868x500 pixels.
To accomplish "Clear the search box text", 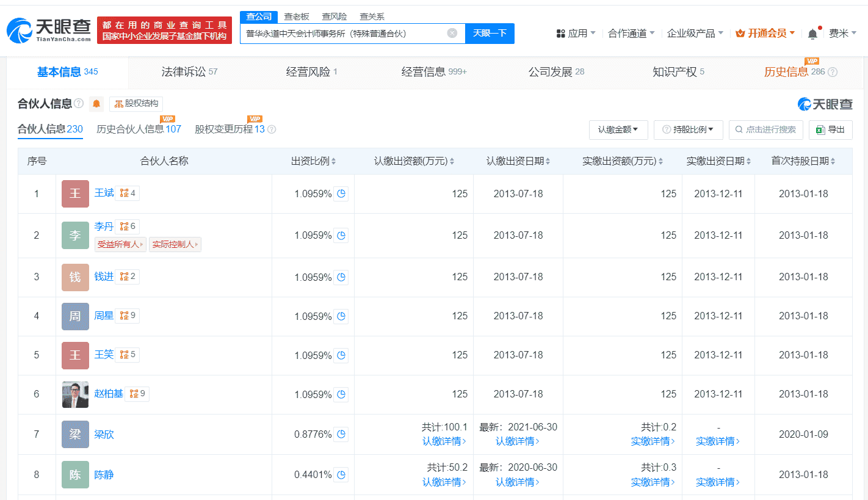I will [452, 34].
